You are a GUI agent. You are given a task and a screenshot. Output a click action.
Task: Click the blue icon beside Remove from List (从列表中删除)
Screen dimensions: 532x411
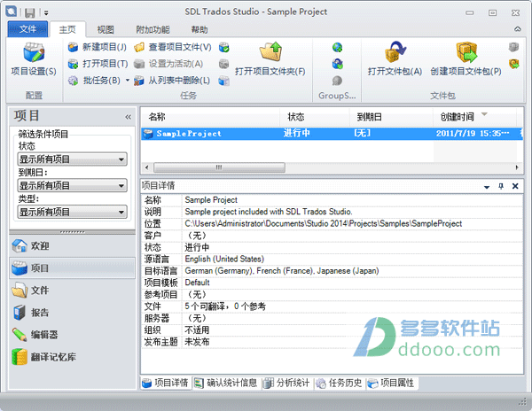(x=224, y=81)
